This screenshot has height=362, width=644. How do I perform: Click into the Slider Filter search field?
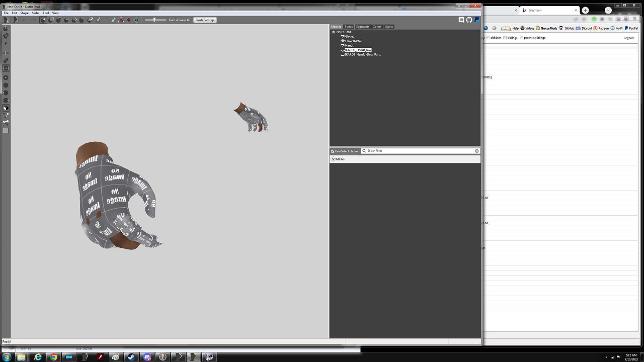[420, 151]
